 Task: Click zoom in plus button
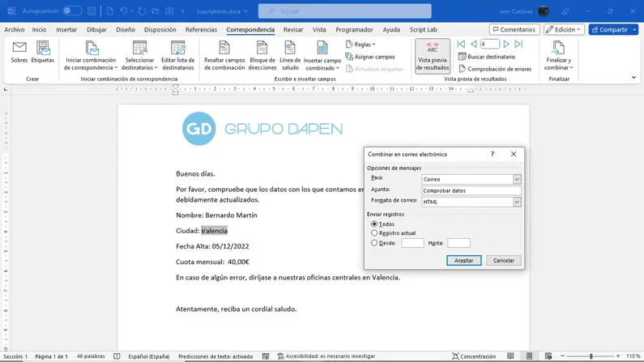618,356
